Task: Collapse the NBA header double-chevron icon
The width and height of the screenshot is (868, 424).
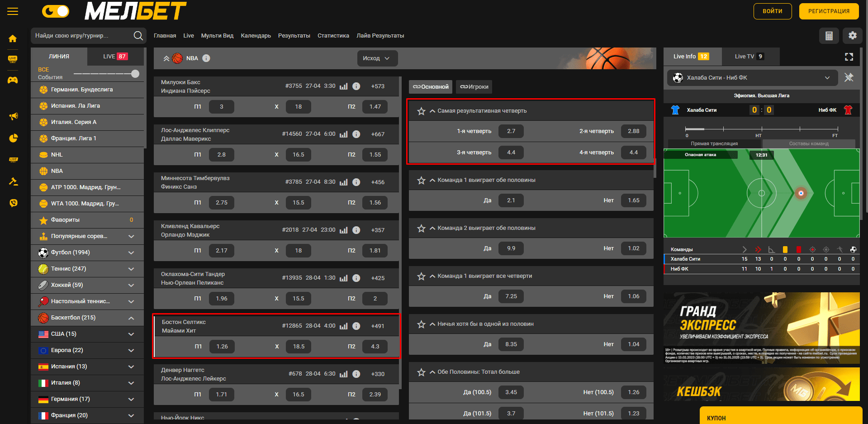Action: 166,58
